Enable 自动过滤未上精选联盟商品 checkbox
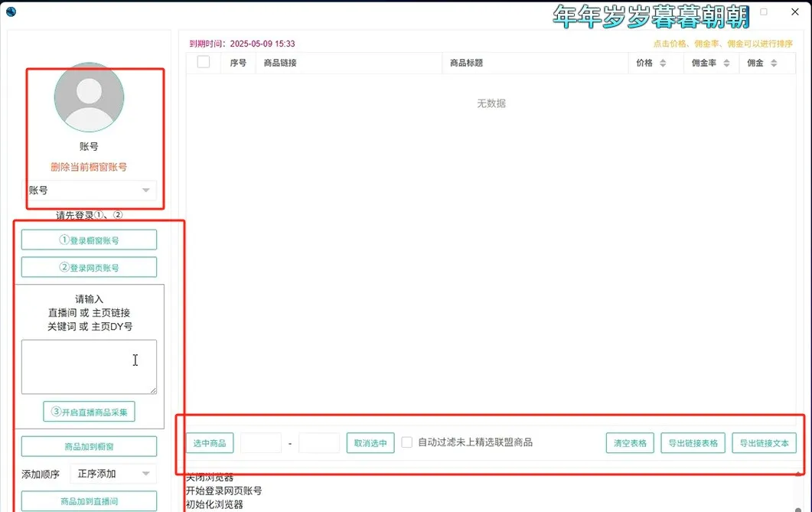 click(x=407, y=442)
